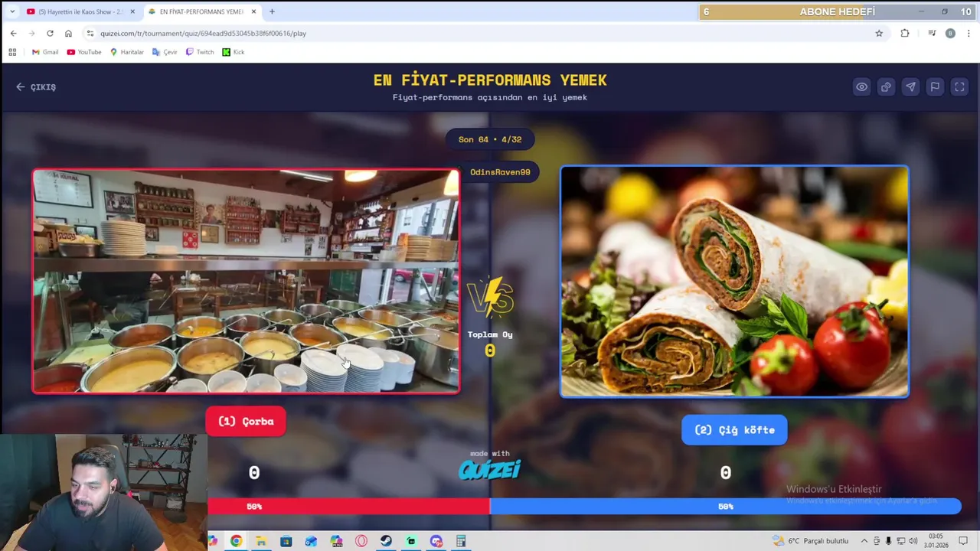Expand the system tray hidden icons chevron
980x551 pixels.
tap(864, 541)
